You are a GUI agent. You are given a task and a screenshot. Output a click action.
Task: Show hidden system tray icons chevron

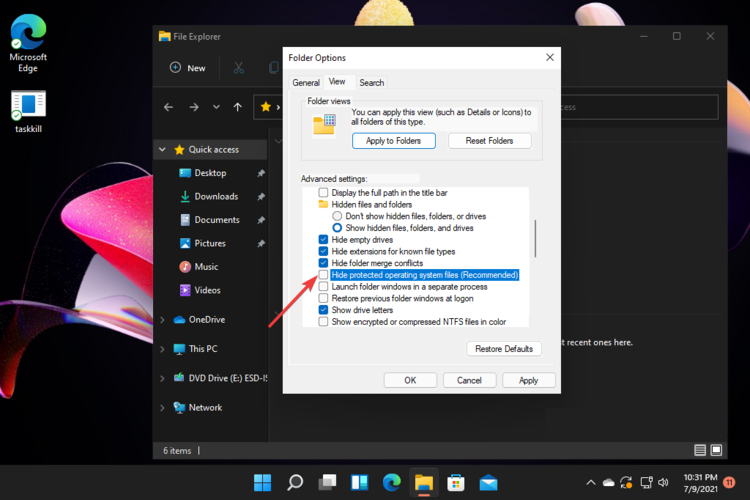[x=591, y=482]
